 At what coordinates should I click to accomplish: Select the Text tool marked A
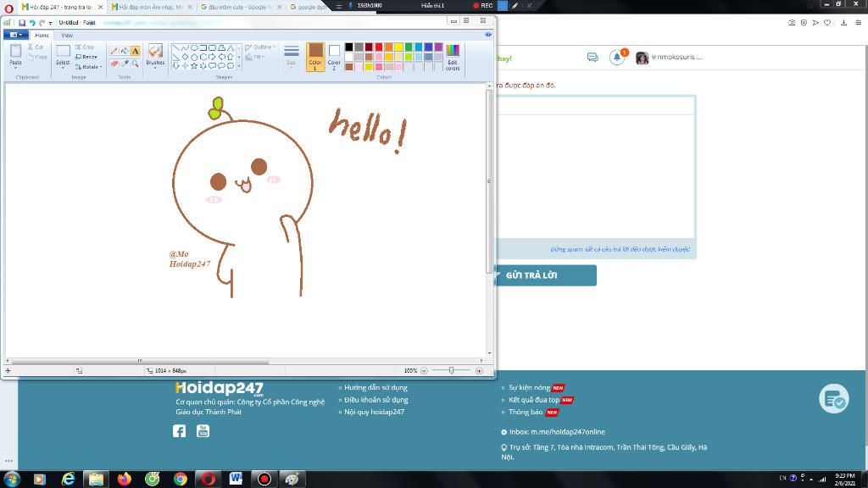135,51
